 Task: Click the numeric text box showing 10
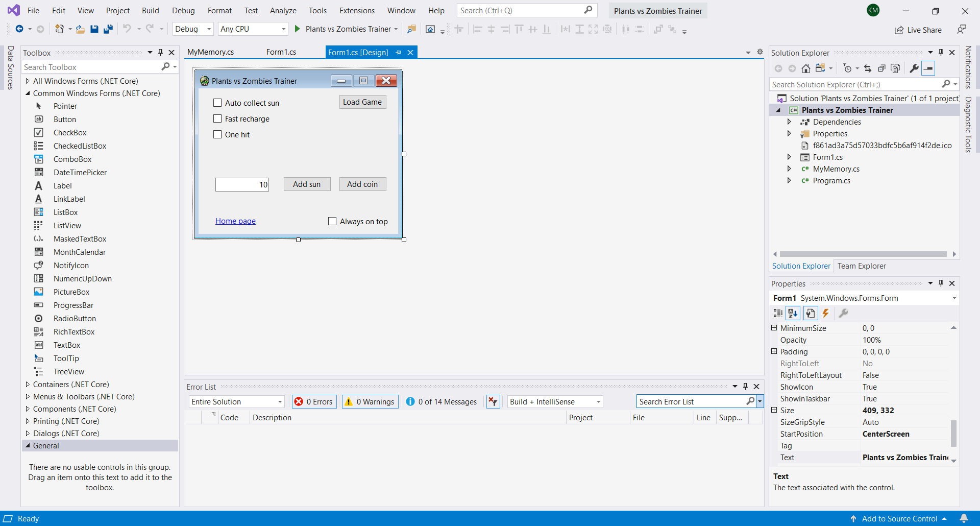click(x=242, y=184)
